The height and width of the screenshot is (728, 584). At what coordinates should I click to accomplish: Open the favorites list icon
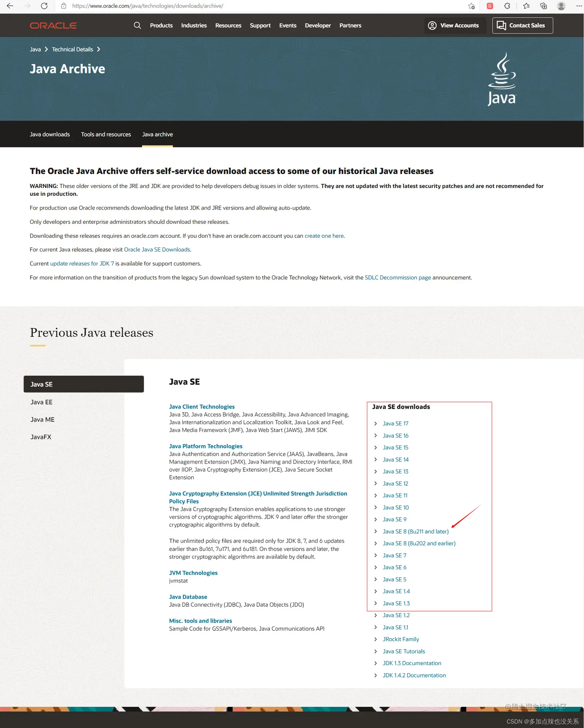526,6
